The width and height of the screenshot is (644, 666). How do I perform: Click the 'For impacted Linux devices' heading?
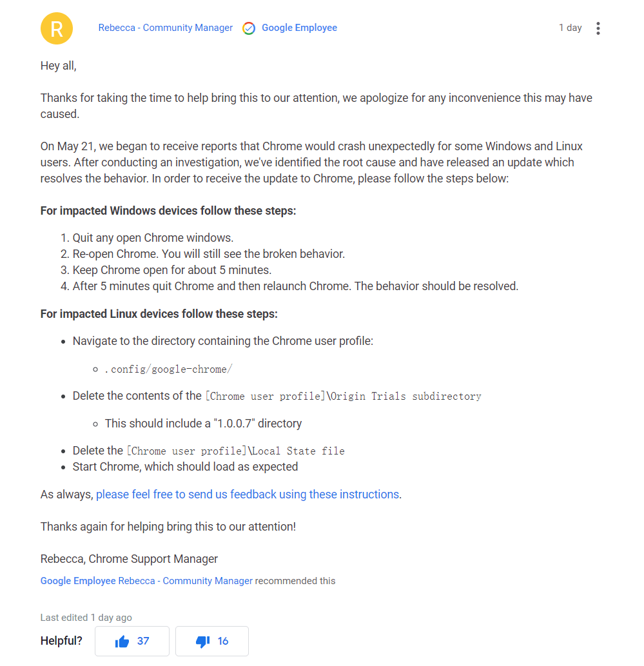[159, 314]
